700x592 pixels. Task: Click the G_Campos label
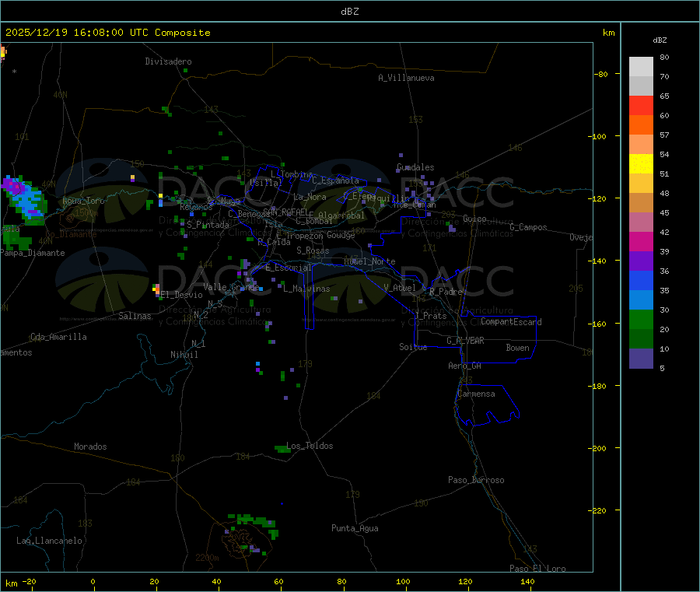click(528, 227)
